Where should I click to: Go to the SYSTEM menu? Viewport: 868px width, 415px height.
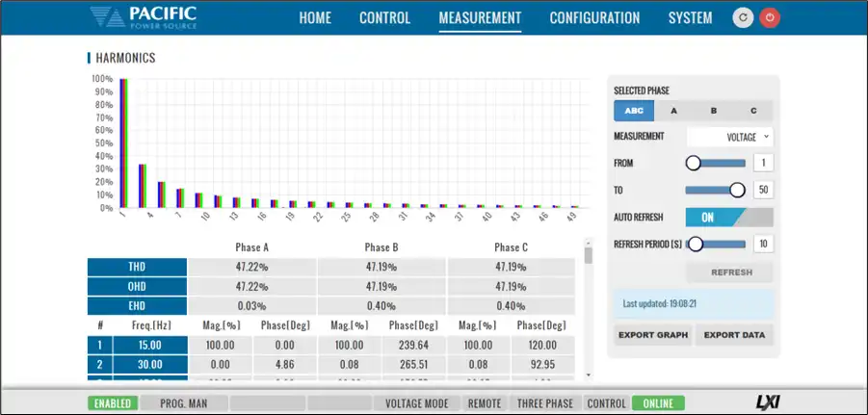[x=690, y=17]
